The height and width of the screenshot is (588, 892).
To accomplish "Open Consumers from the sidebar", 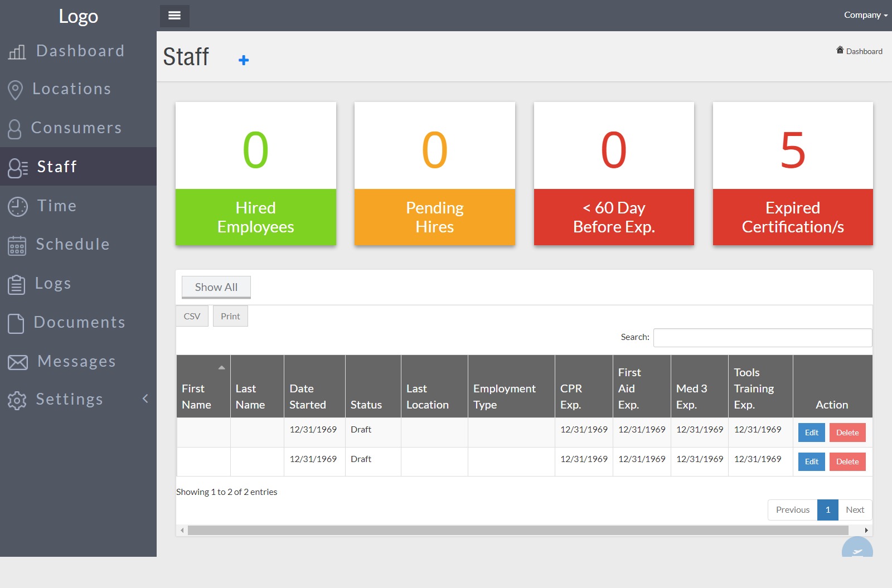I will click(78, 128).
